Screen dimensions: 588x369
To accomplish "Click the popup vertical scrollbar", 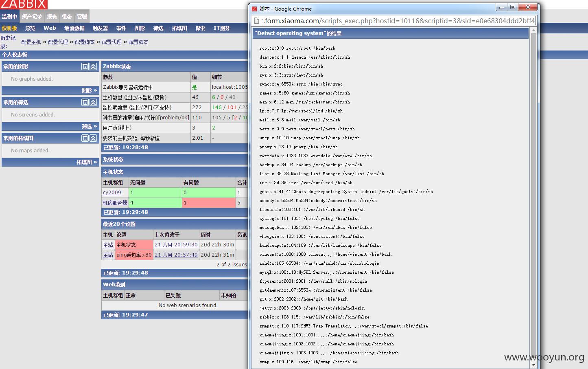I will click(x=533, y=198).
